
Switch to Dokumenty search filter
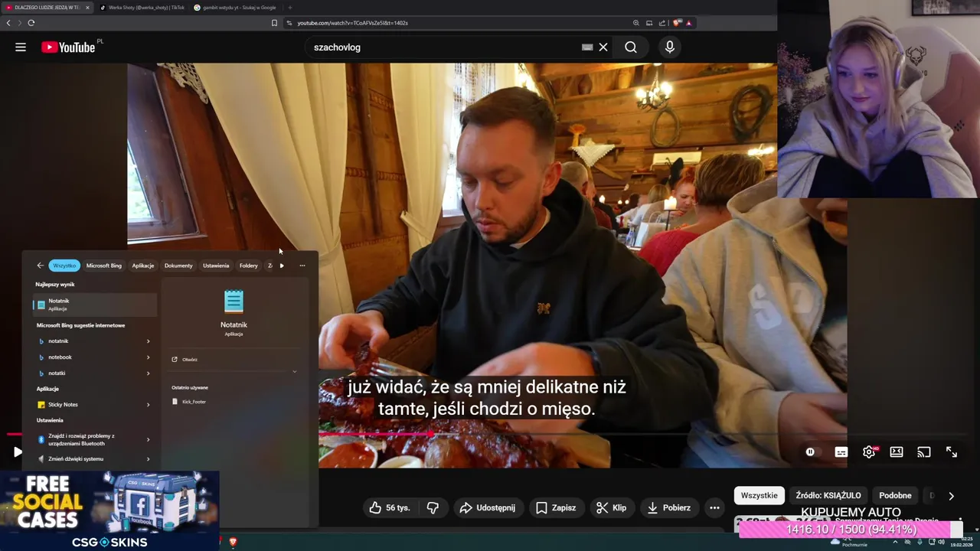[x=178, y=266]
